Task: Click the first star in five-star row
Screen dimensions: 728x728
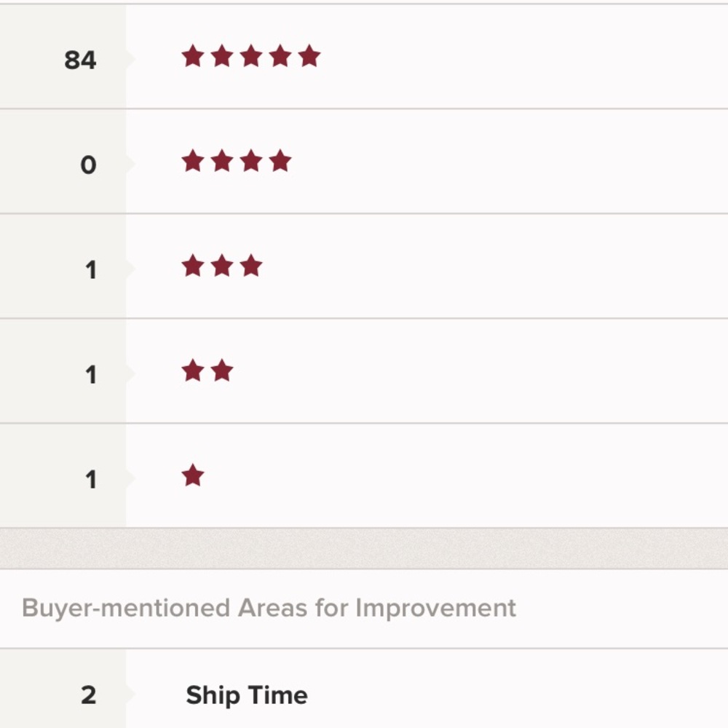Action: 193,56
